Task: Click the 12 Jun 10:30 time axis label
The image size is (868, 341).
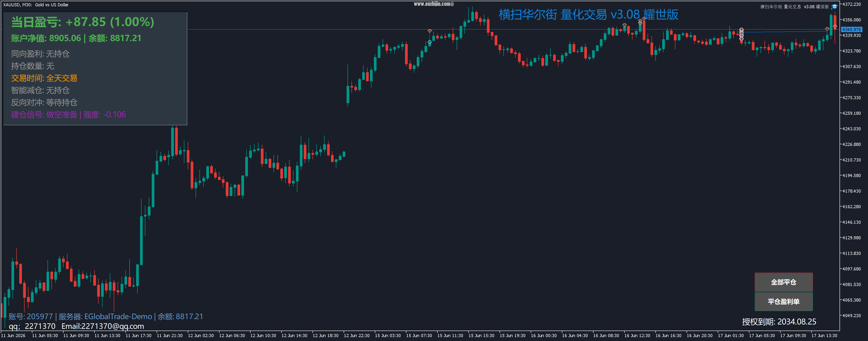Action: pos(263,336)
